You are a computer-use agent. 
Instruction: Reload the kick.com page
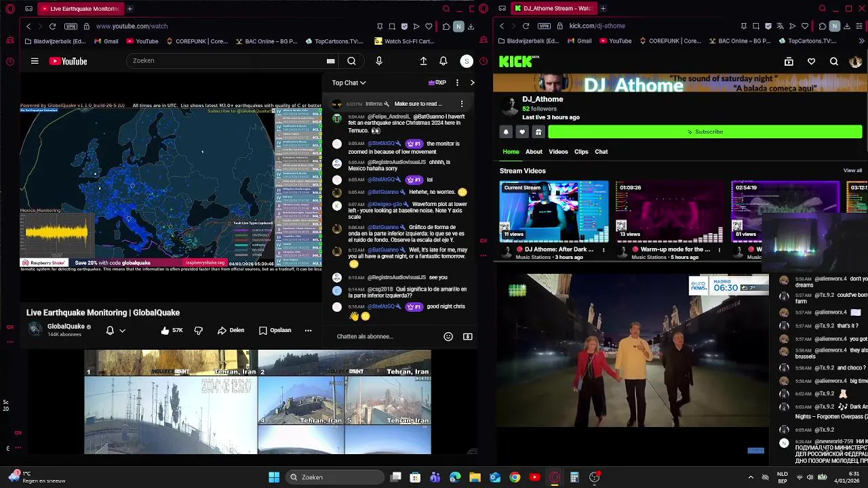(526, 26)
